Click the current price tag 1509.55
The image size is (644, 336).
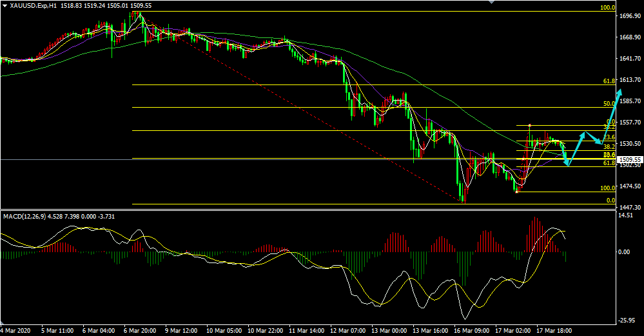click(630, 159)
